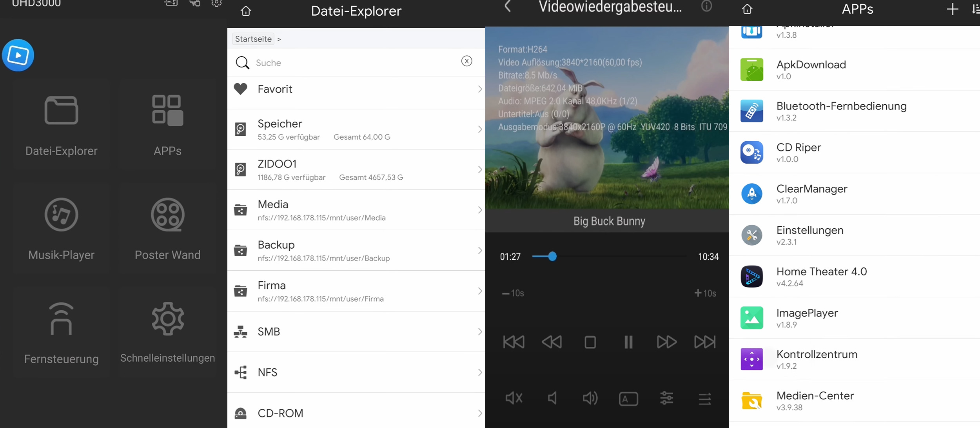Screen dimensions: 980x428
Task: Open subtitle settings (A box icon)
Action: pyautogui.click(x=628, y=399)
